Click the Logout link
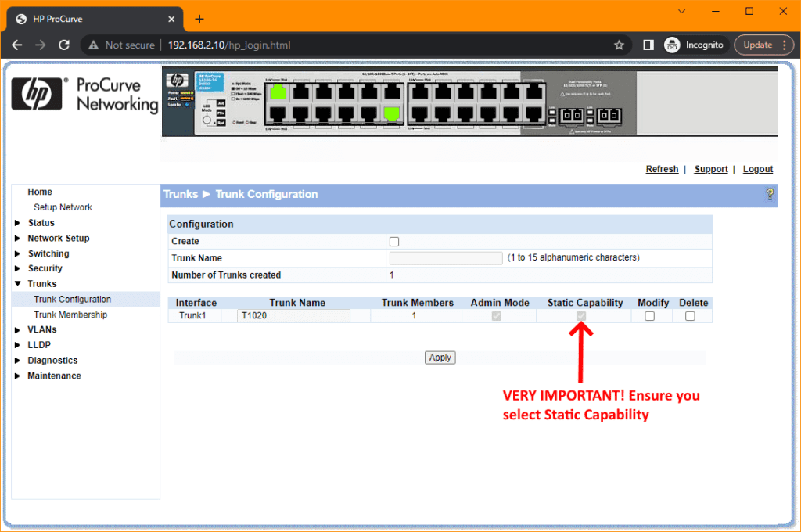 (757, 169)
